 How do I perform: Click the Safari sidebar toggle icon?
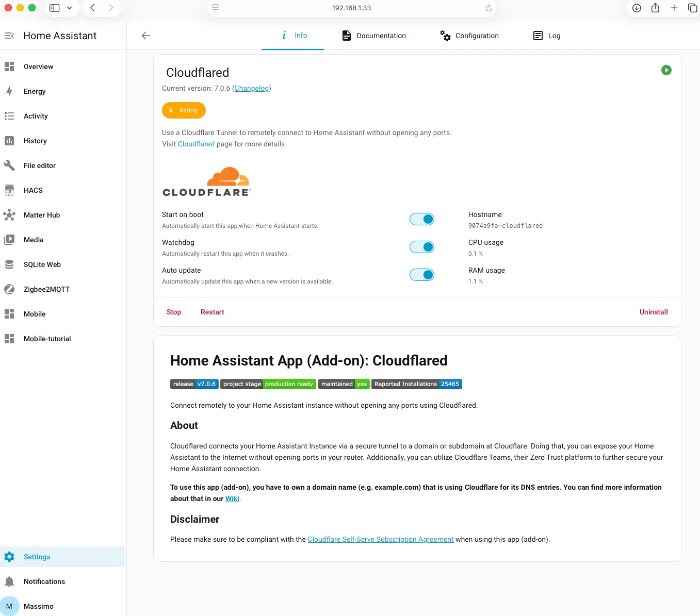point(55,8)
